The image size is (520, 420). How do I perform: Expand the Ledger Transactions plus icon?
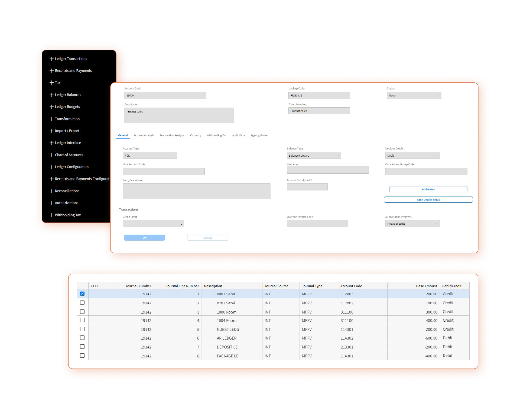[51, 59]
